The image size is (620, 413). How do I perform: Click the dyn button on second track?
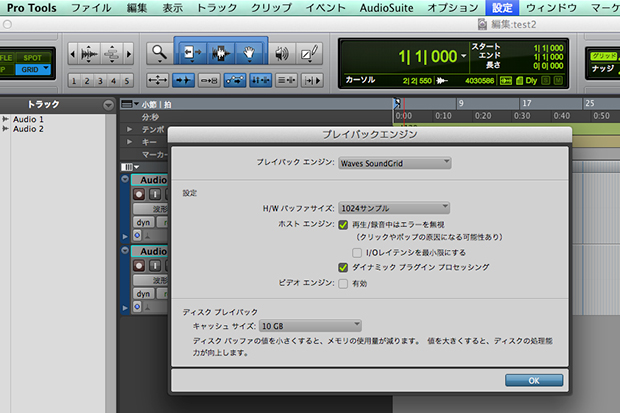click(x=143, y=294)
